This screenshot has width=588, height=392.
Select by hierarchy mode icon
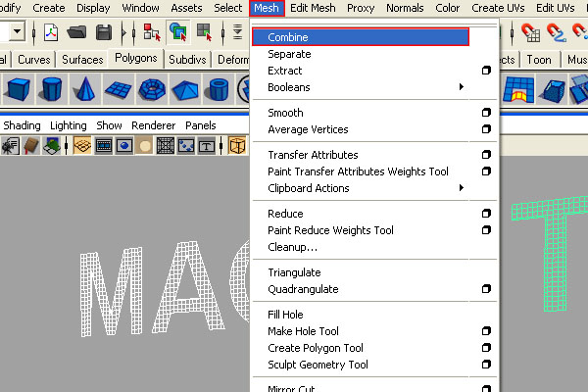coord(152,32)
